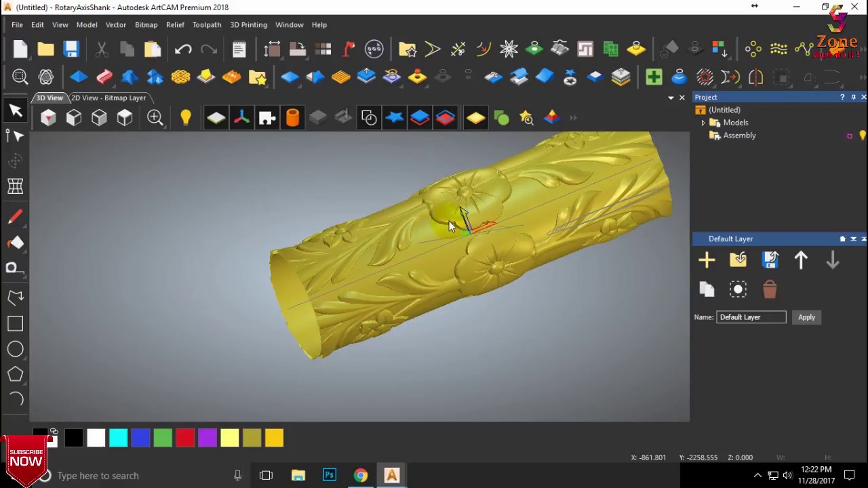Select the Polyline creation tool
This screenshot has height=488, width=868.
tap(15, 298)
